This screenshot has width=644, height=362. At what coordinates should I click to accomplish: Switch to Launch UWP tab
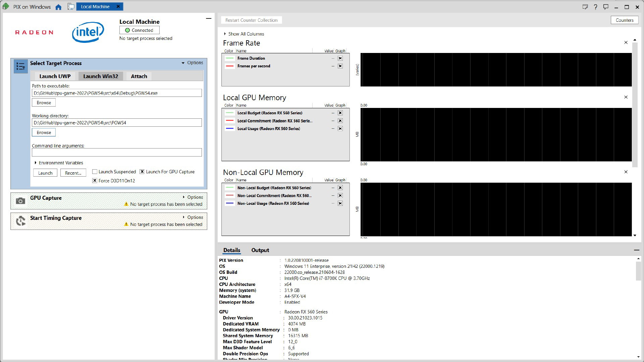pos(55,76)
